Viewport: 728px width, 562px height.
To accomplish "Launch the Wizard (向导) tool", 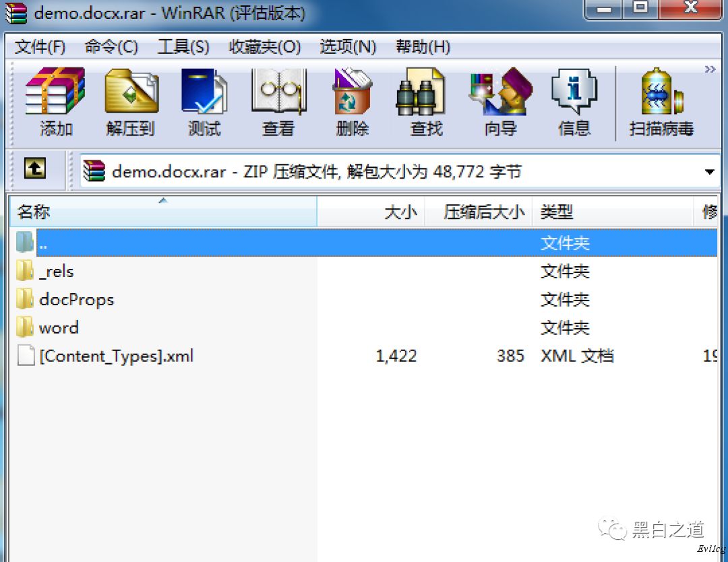I will [x=500, y=92].
